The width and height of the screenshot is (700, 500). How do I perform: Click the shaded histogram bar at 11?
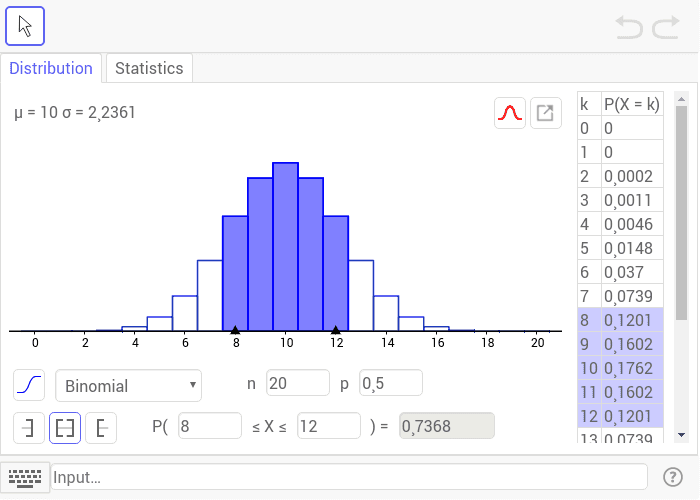(x=311, y=254)
